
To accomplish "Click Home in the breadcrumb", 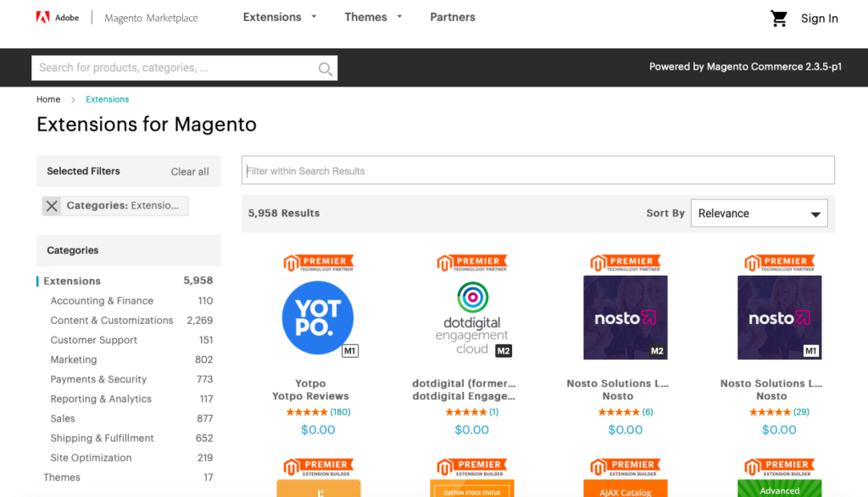I will 48,99.
